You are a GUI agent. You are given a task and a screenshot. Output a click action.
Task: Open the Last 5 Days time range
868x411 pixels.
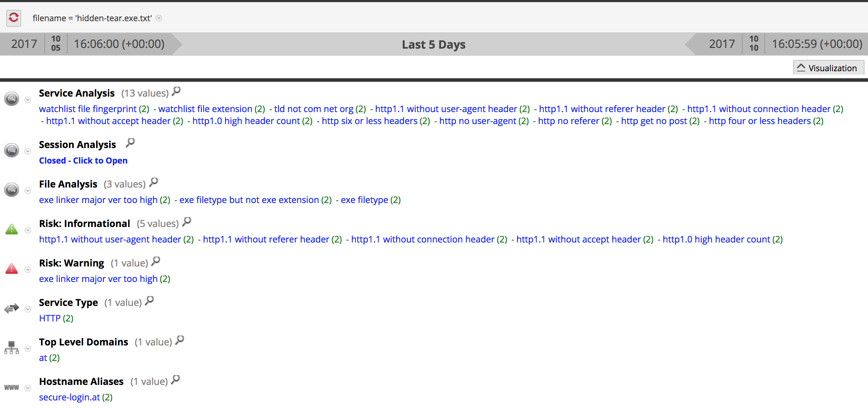click(x=433, y=44)
